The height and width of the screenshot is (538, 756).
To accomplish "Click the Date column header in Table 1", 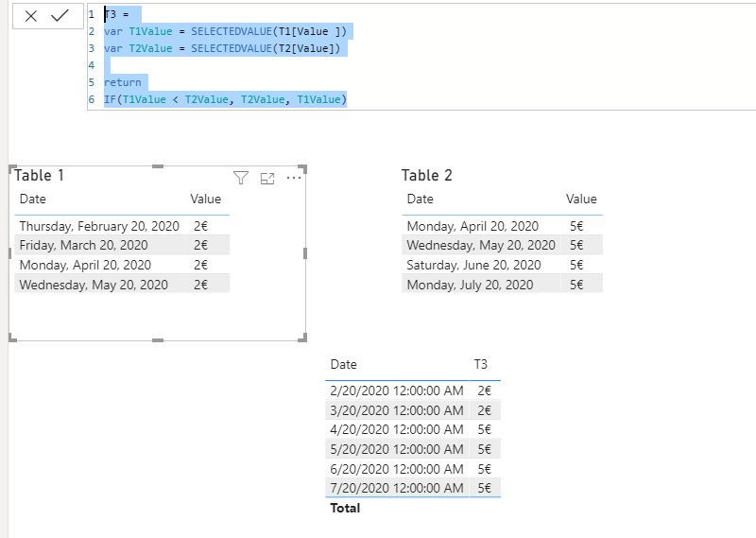I will [33, 199].
